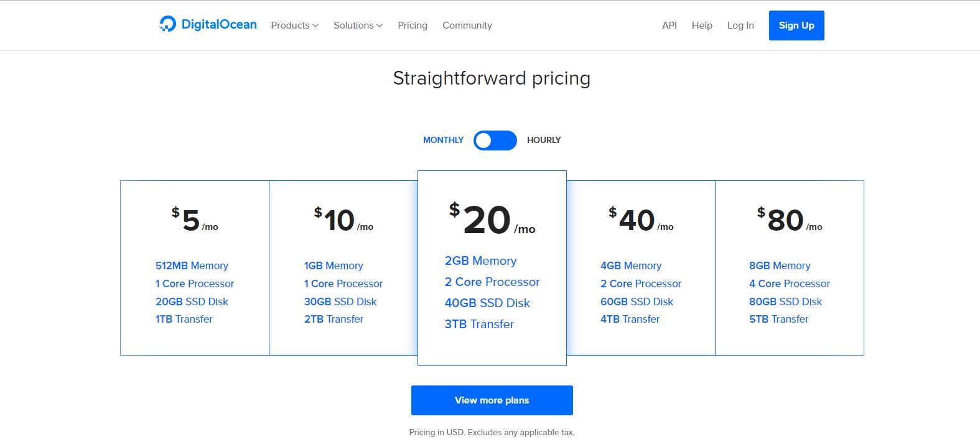
Task: Open the Help link
Action: coord(702,25)
